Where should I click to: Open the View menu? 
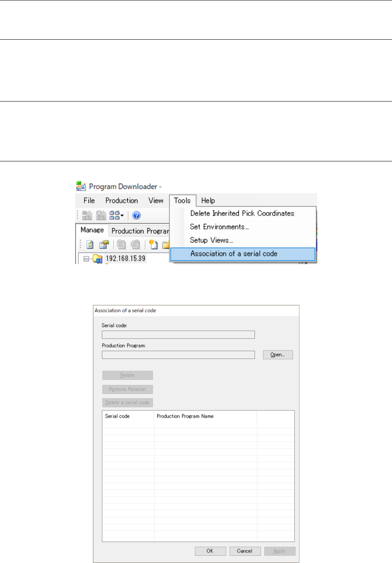click(x=156, y=201)
